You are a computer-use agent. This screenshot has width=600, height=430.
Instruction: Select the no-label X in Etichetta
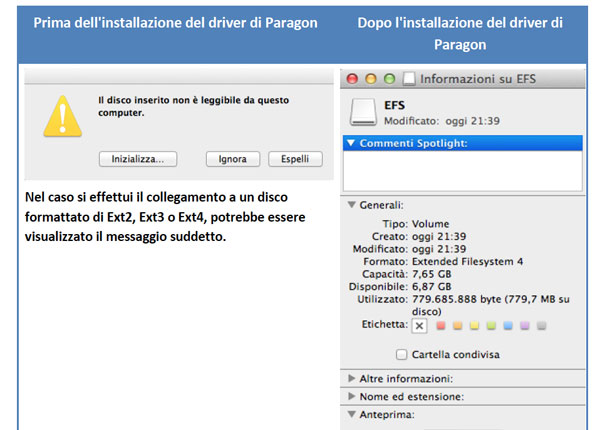[419, 326]
